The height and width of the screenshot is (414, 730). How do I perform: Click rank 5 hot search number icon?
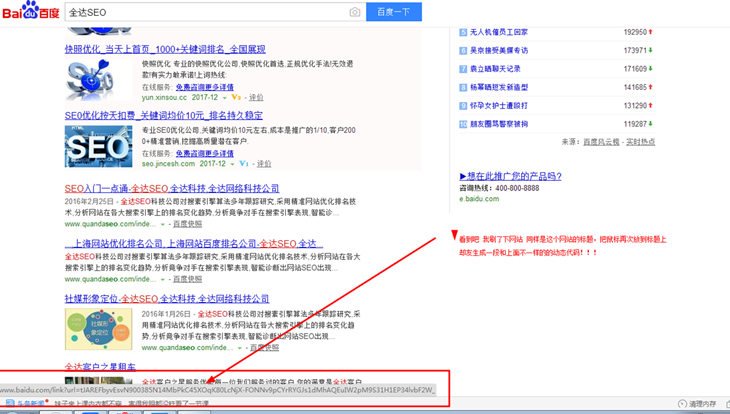[x=463, y=32]
